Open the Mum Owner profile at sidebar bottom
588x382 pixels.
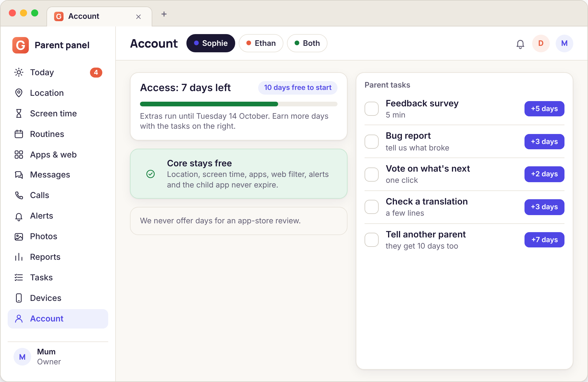(x=58, y=357)
